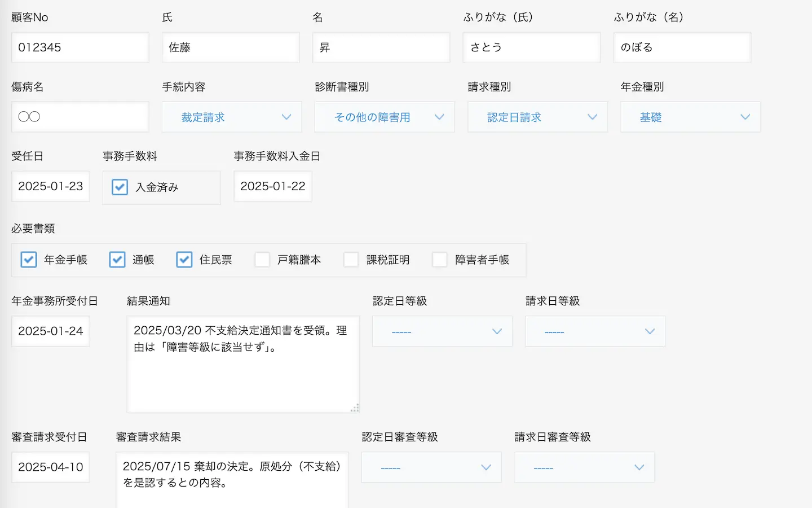Uncheck the 住民票 checkbox
Screen dimensions: 812x508
coord(184,260)
